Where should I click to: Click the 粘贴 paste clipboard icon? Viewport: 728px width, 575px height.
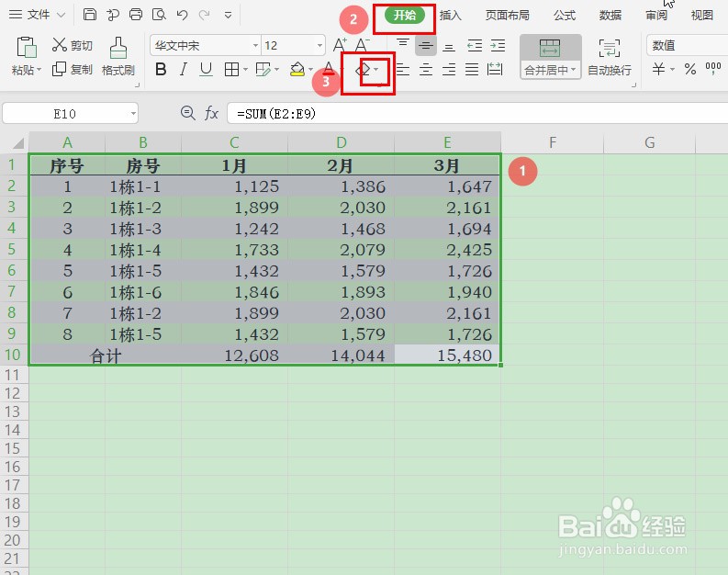[27, 48]
